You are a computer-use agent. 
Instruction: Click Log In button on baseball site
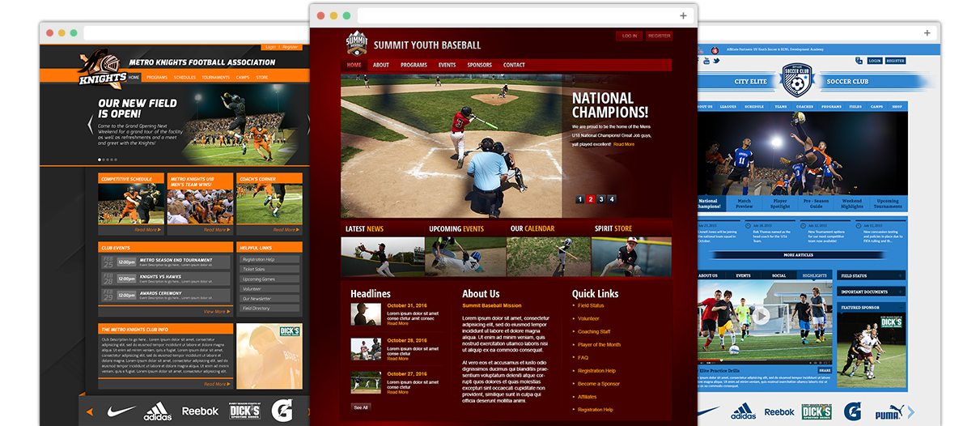pos(629,36)
